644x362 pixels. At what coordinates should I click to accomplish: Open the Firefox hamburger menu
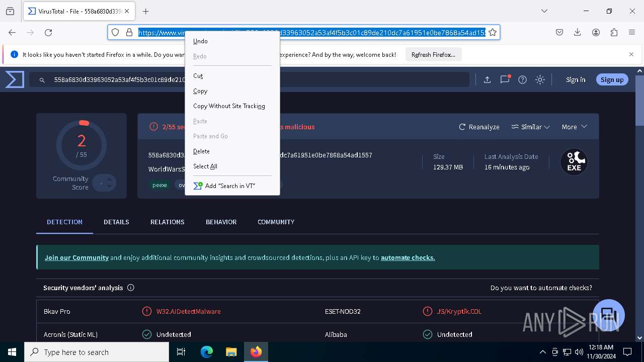[x=632, y=32]
